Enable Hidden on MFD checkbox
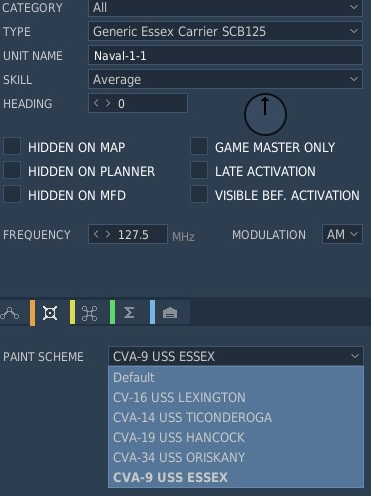The width and height of the screenshot is (371, 496). 12,194
